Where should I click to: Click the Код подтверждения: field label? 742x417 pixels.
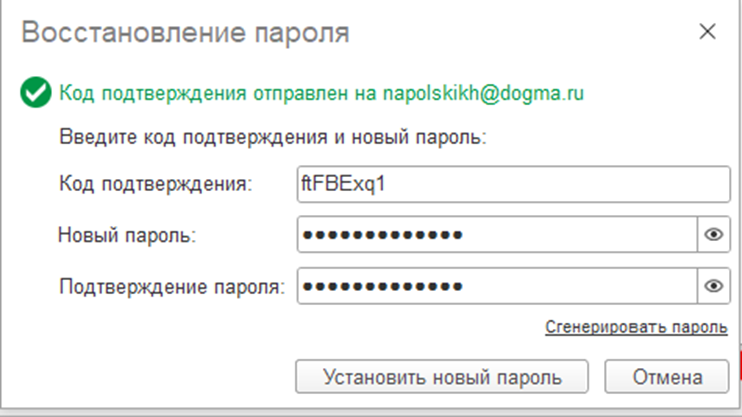click(x=157, y=184)
